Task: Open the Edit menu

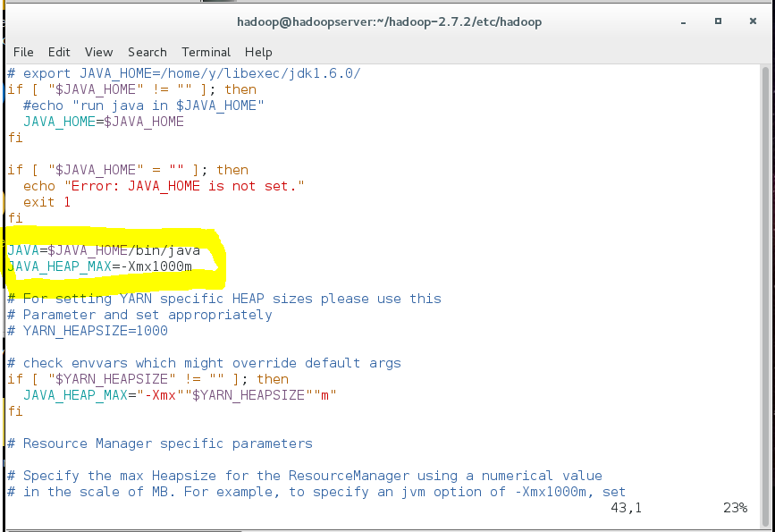Action: (x=59, y=52)
